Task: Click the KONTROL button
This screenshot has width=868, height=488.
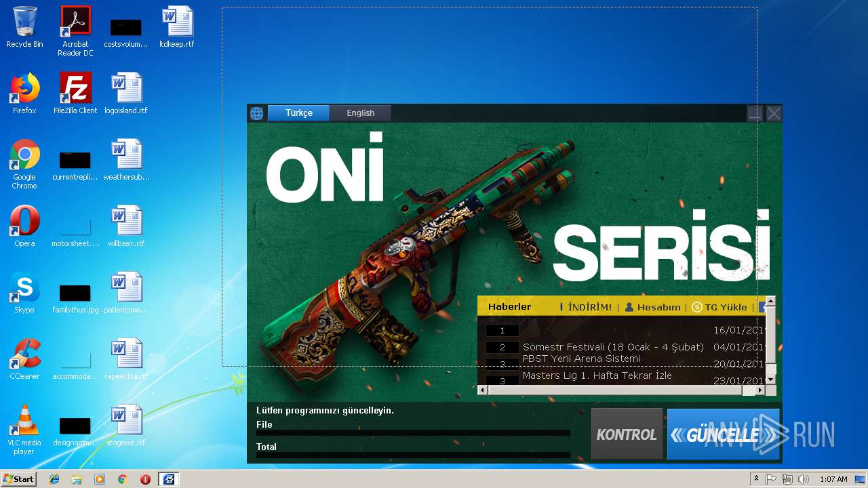Action: tap(627, 434)
